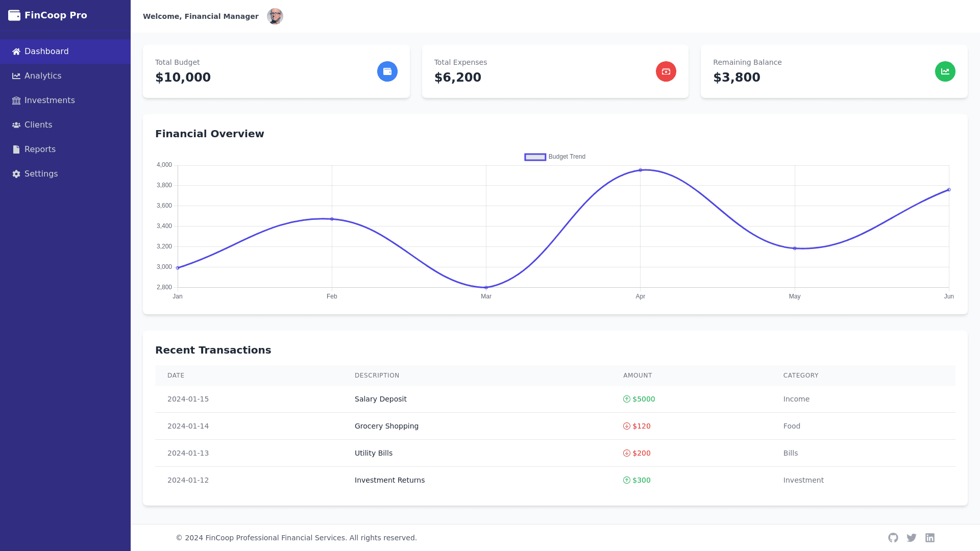This screenshot has height=551, width=980.
Task: Click the FinCoop Pro wallet logo
Action: pyautogui.click(x=14, y=15)
